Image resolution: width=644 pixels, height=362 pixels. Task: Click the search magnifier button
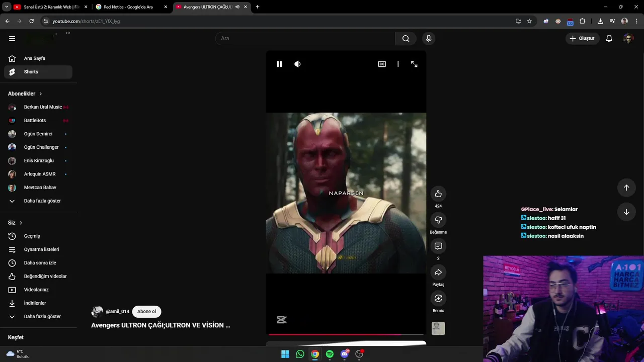coord(406,38)
